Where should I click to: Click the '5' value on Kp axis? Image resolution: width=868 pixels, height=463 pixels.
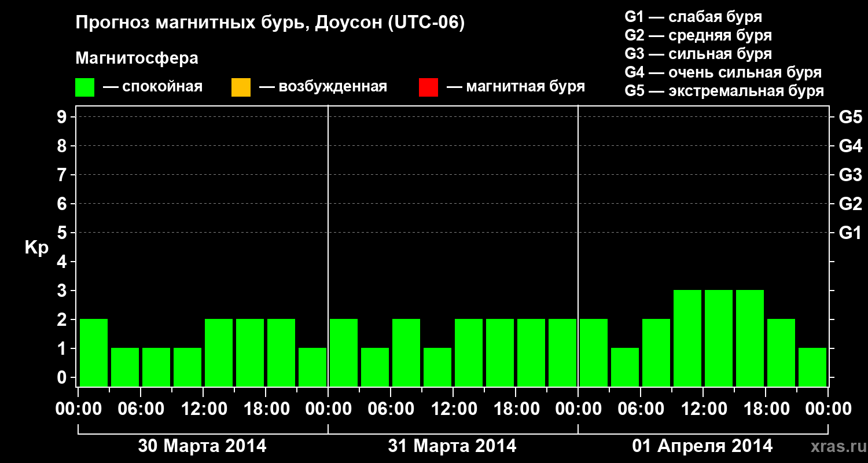(63, 233)
